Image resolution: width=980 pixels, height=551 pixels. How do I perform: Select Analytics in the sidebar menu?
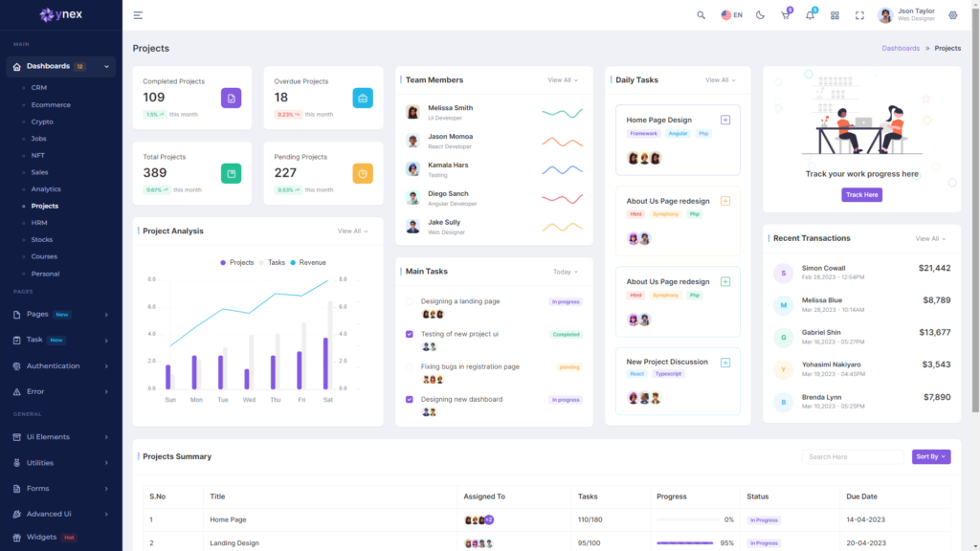(46, 189)
